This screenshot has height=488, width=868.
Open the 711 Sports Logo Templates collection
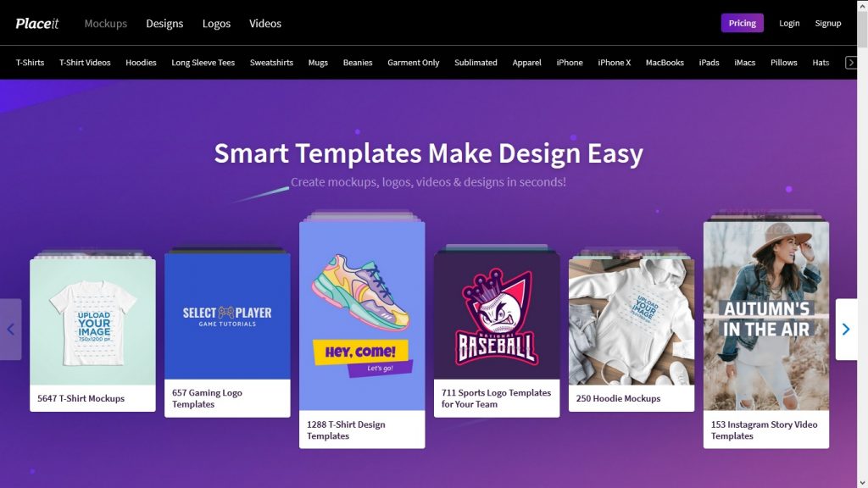[496, 322]
